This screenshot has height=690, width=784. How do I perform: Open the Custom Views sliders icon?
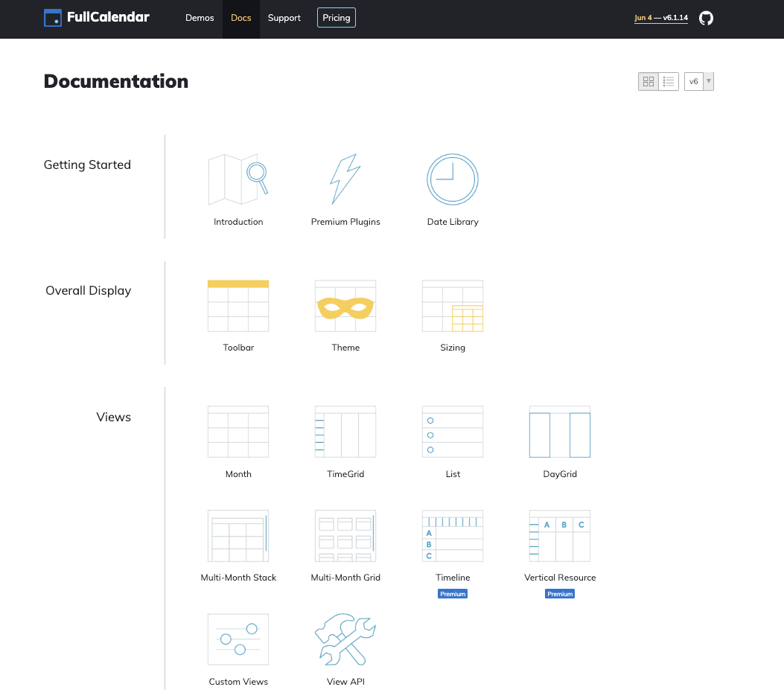tap(238, 639)
